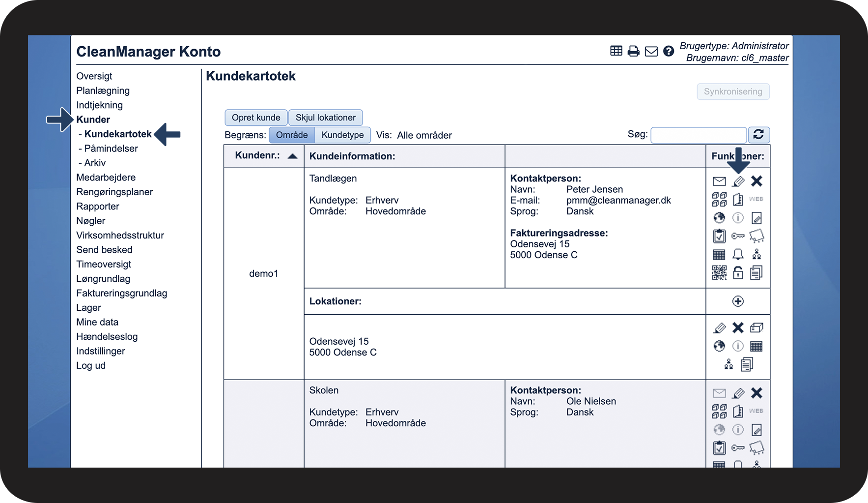Open note-with-pencil icon for Skolen
This screenshot has width=868, height=503.
pos(756,430)
